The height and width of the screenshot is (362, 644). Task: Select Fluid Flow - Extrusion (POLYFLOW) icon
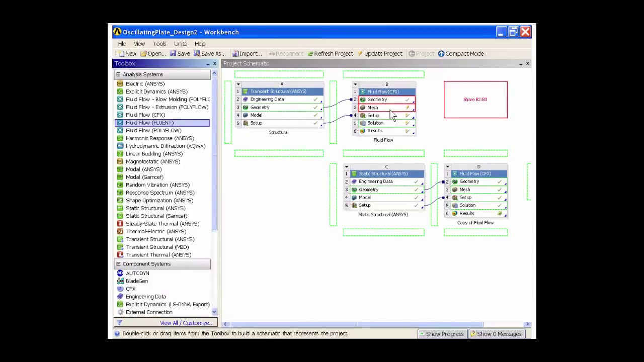click(120, 107)
